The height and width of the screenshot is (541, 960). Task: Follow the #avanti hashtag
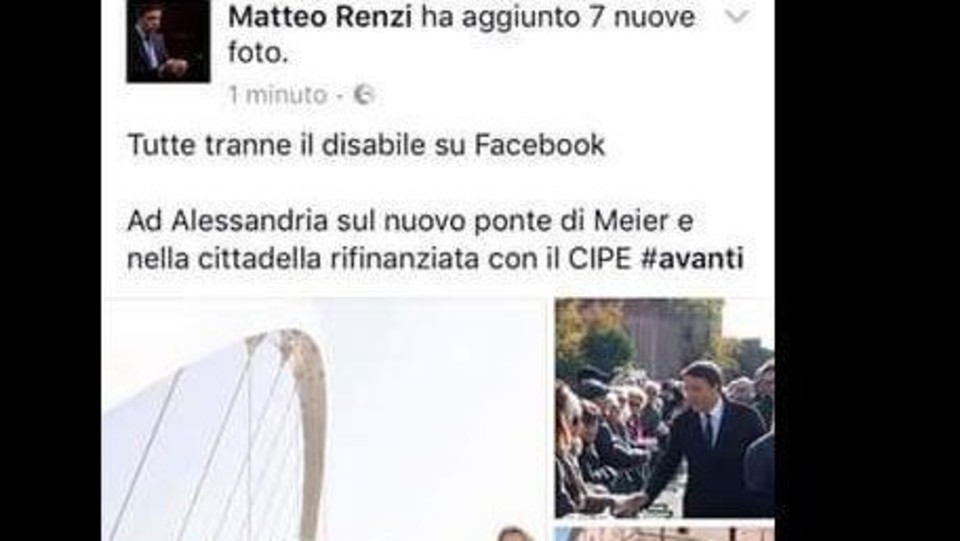coord(691,258)
